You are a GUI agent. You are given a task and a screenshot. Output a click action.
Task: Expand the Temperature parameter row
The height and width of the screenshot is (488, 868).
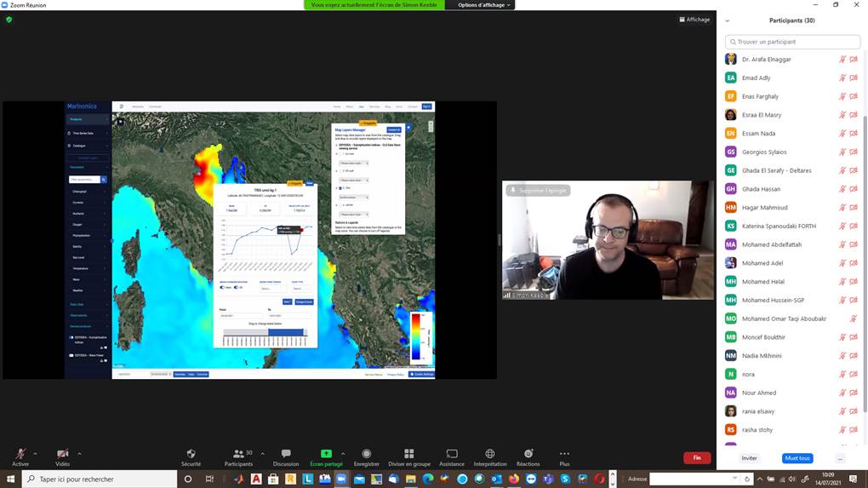point(89,268)
